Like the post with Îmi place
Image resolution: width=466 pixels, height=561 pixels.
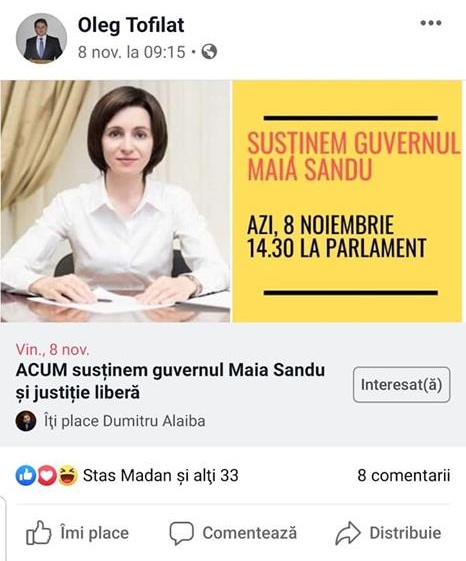click(x=77, y=533)
